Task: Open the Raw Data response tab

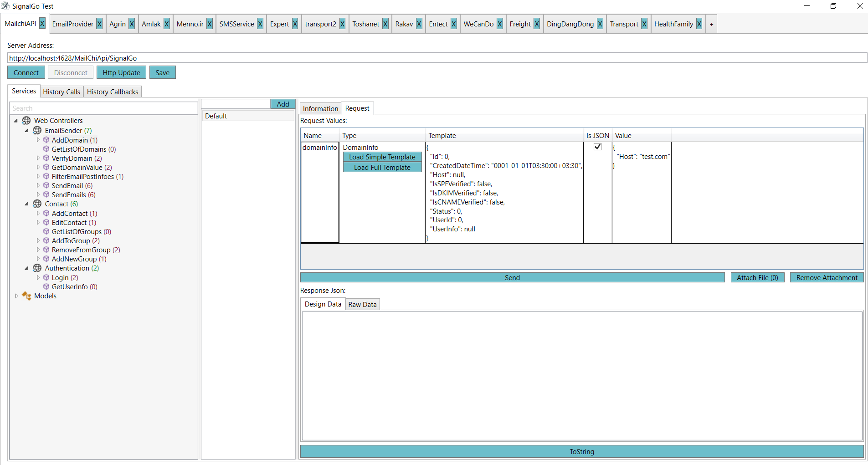Action: 362,305
